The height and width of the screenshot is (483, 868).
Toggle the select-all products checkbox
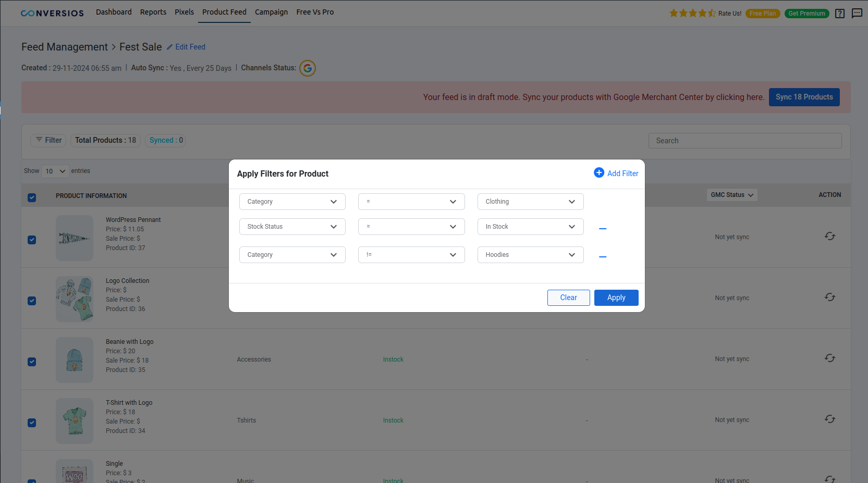32,197
